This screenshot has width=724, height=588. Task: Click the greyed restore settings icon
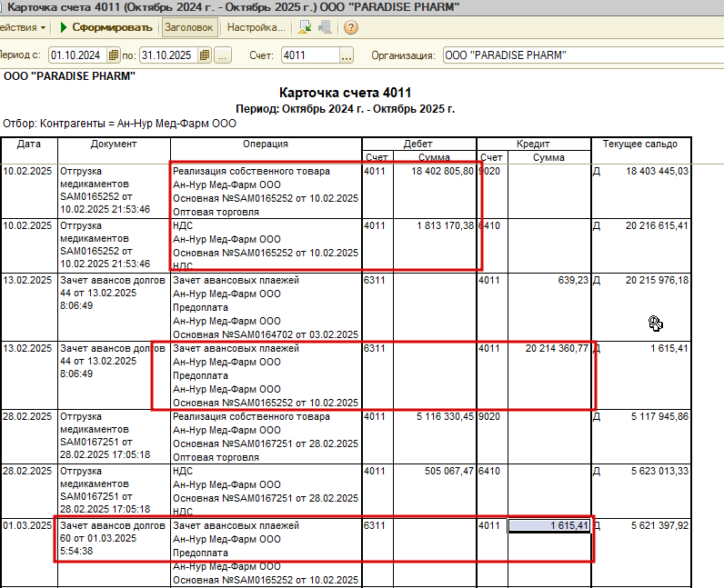click(325, 27)
